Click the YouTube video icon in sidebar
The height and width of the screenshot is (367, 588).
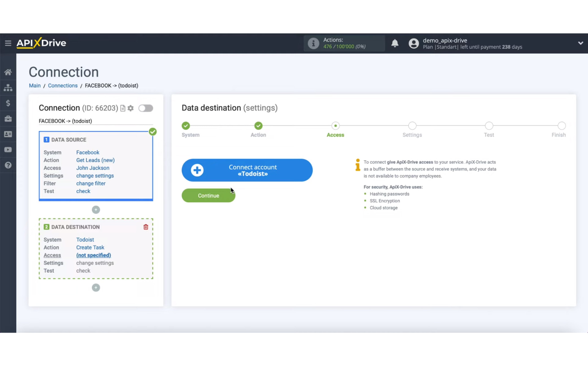pyautogui.click(x=8, y=149)
